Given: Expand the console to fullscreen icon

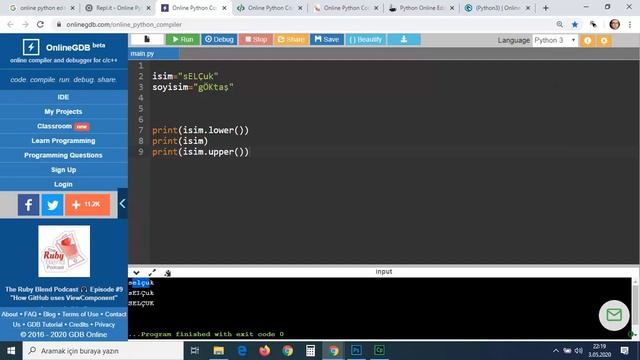Looking at the screenshot, I should click(x=152, y=273).
